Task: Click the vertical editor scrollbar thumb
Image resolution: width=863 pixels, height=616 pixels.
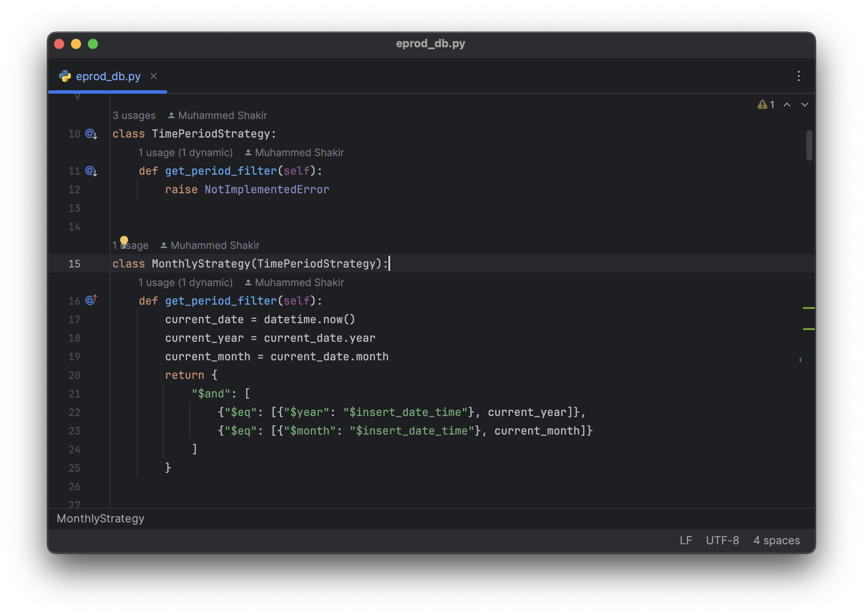Action: coord(809,145)
